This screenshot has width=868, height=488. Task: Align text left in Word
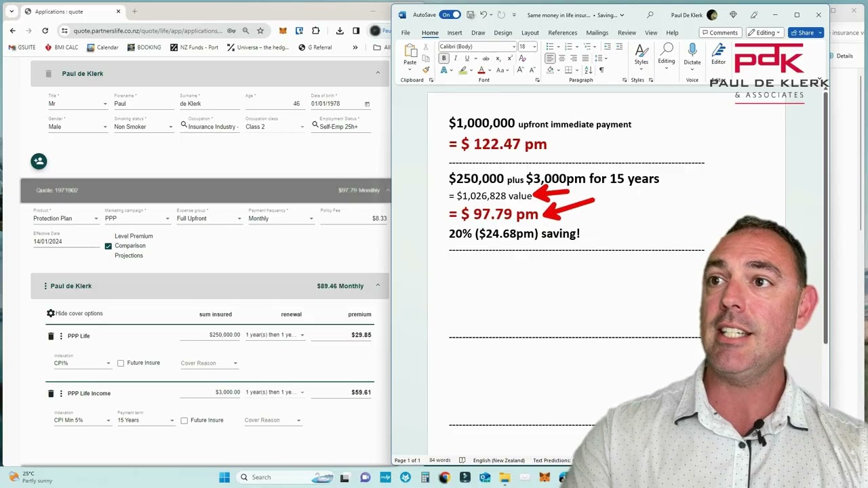coord(550,58)
